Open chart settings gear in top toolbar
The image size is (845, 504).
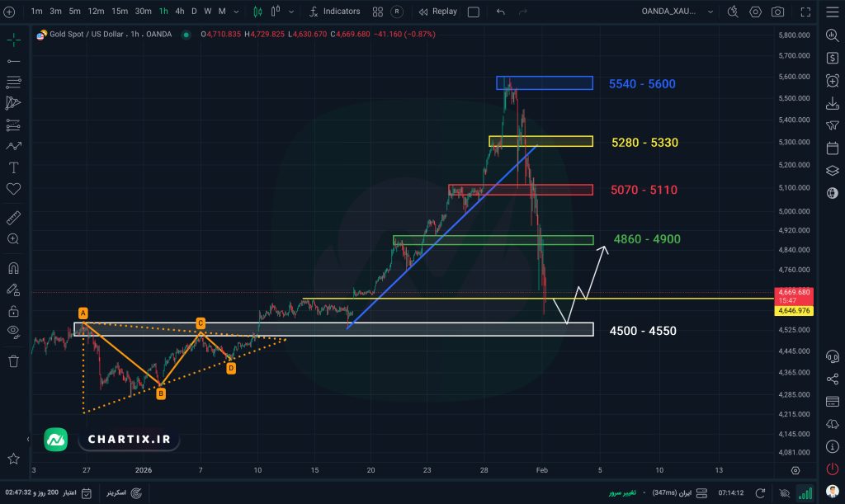[x=755, y=12]
